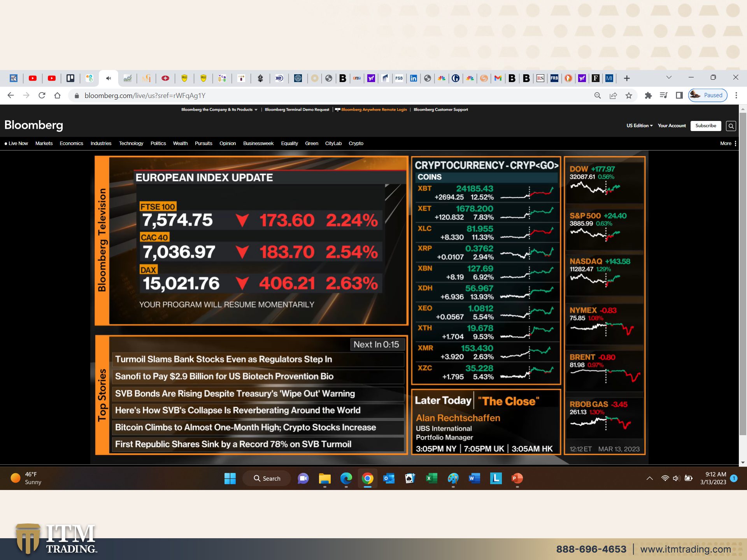This screenshot has height=560, width=747.
Task: Open Bloomberg Customer Support link
Action: tap(441, 110)
